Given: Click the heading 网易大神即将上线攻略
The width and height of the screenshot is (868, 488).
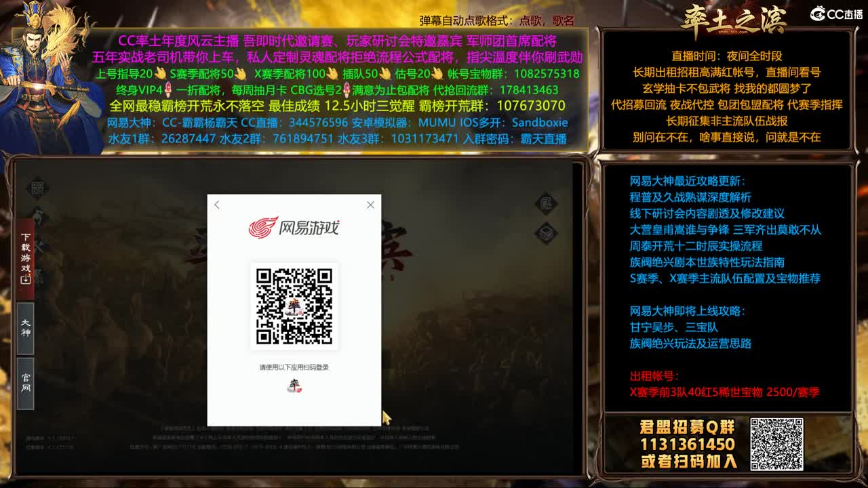Looking at the screenshot, I should 688,311.
